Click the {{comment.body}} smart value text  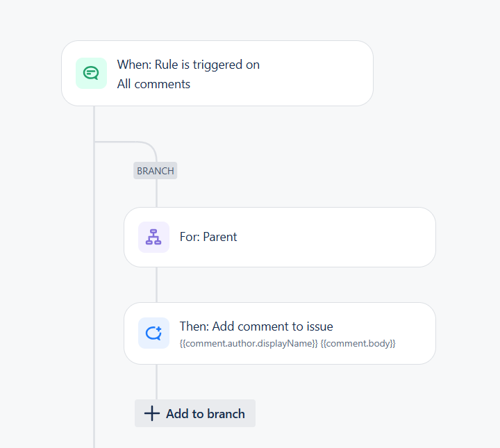(x=358, y=343)
